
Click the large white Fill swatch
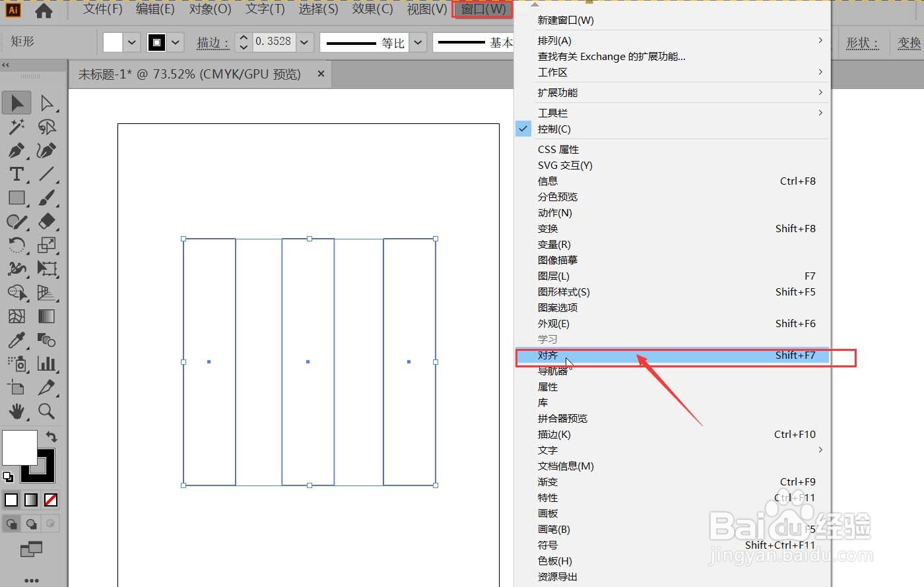(x=20, y=447)
